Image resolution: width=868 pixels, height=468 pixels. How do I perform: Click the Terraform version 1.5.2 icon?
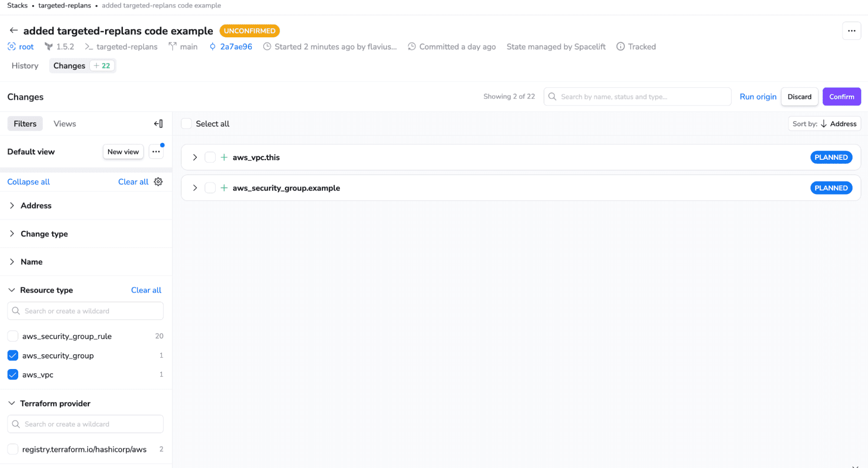pyautogui.click(x=49, y=46)
